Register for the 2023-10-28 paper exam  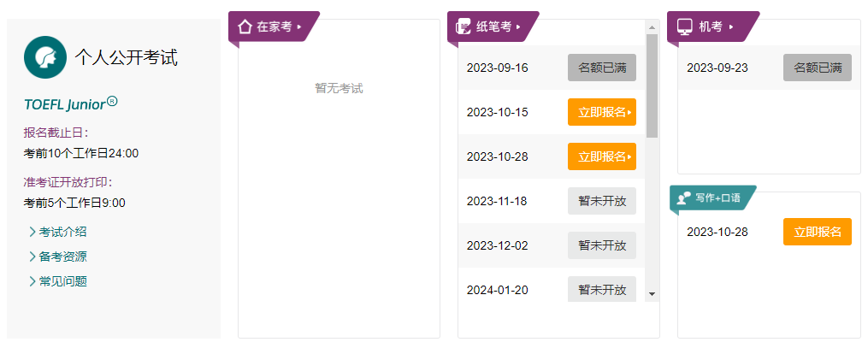coord(602,156)
